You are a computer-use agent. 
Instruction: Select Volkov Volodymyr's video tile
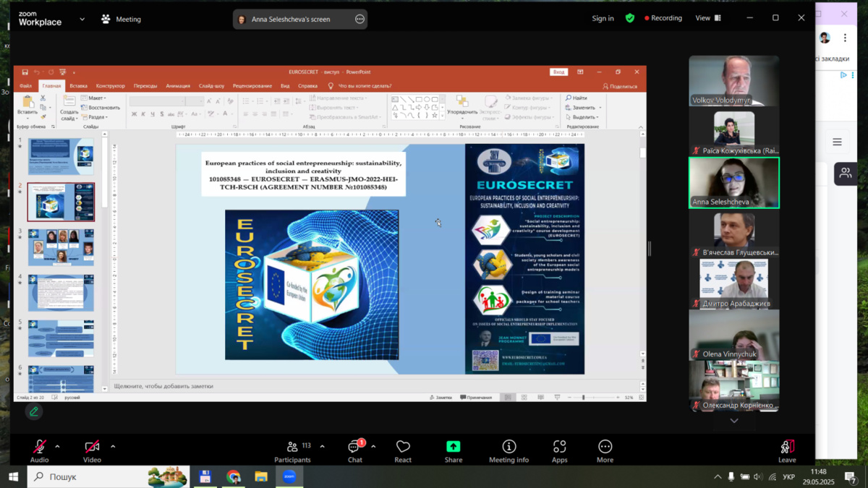click(733, 81)
